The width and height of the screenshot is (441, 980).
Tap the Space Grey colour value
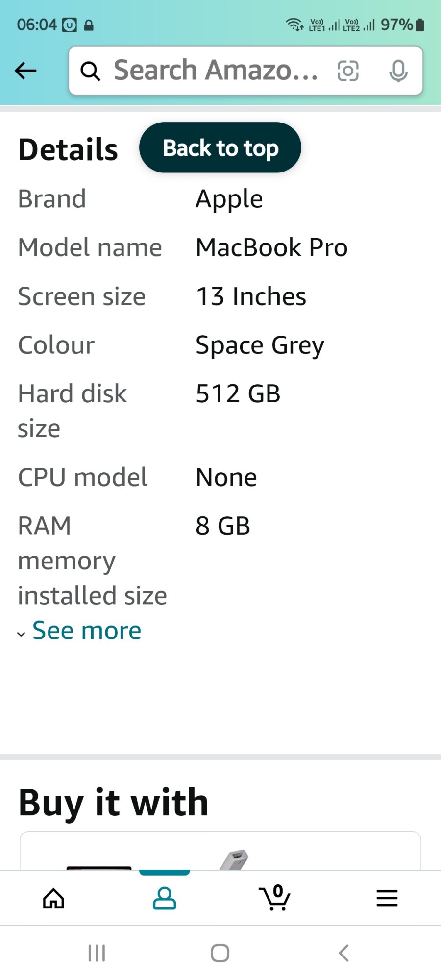coord(260,345)
